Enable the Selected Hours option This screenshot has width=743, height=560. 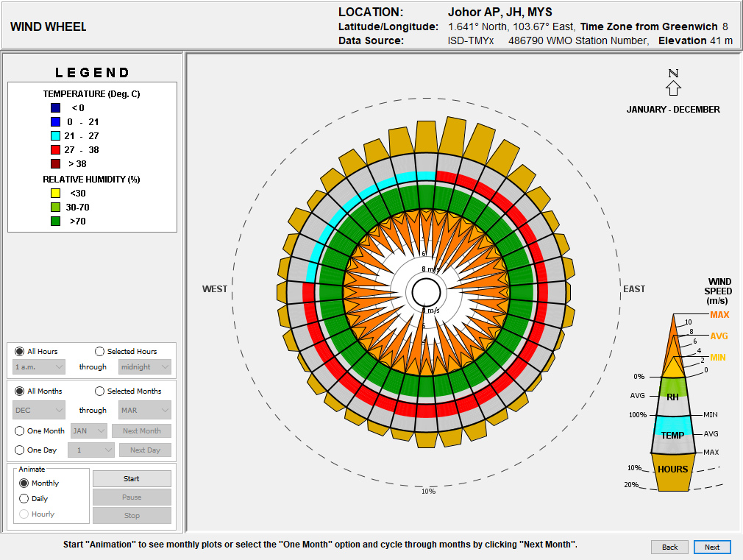(x=100, y=352)
